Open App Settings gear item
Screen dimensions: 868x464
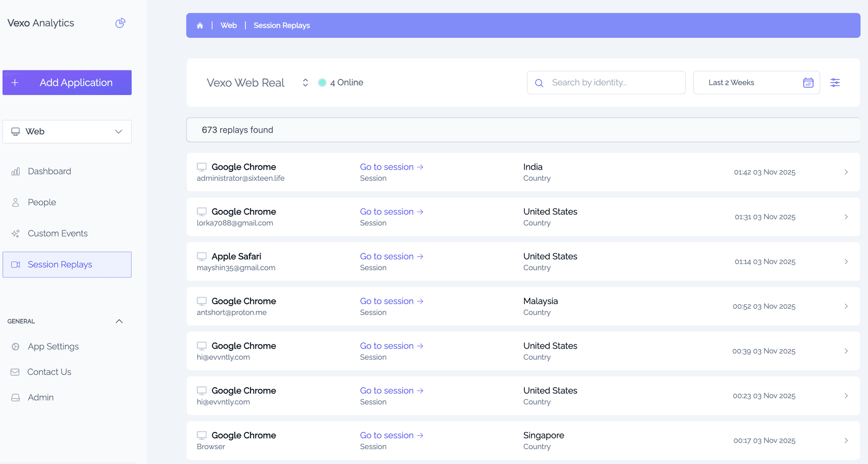click(x=53, y=347)
